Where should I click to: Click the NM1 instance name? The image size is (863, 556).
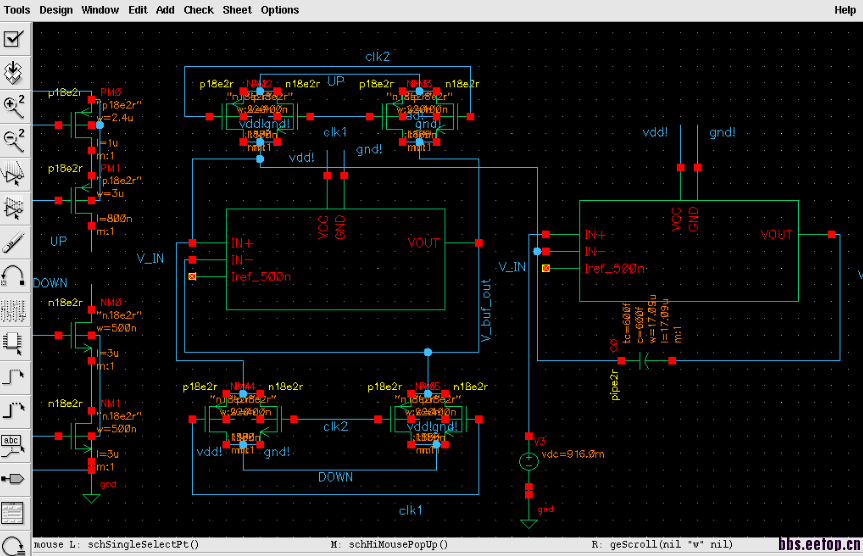click(x=110, y=404)
